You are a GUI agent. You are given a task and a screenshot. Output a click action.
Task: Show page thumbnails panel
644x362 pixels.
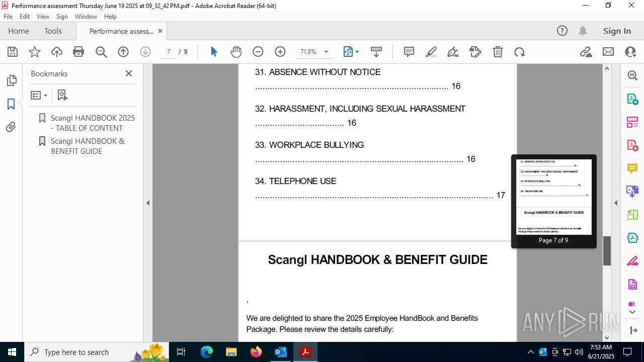[x=11, y=80]
